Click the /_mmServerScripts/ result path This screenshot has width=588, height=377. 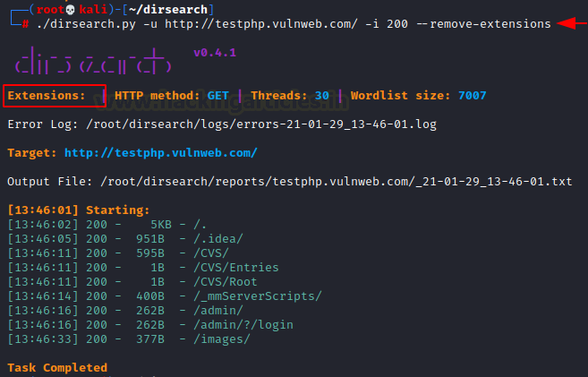point(258,296)
